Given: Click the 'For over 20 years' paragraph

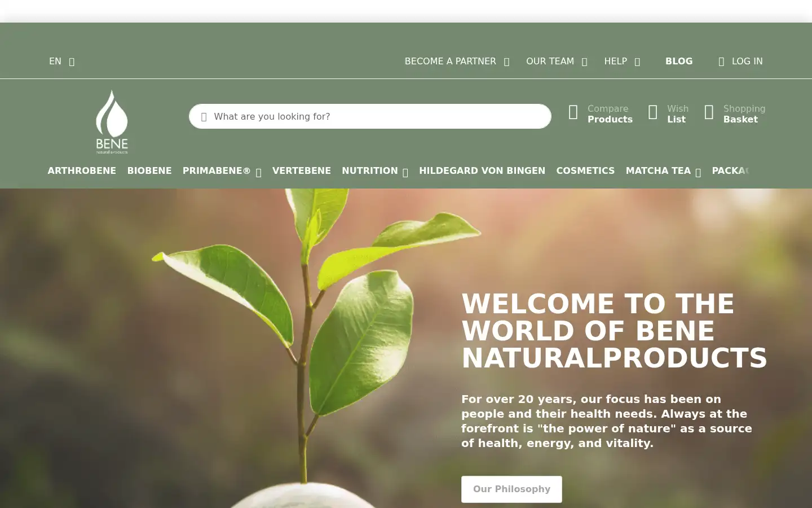Looking at the screenshot, I should (607, 421).
